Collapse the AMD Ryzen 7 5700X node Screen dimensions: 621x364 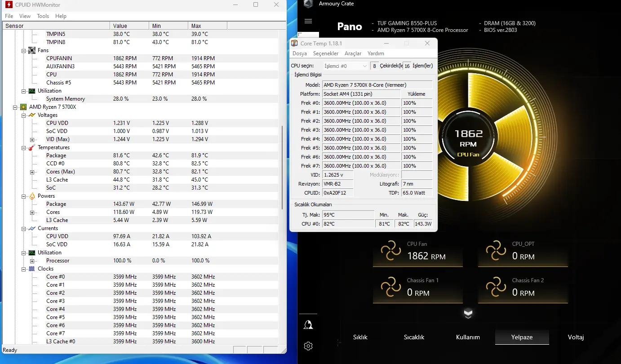[15, 107]
